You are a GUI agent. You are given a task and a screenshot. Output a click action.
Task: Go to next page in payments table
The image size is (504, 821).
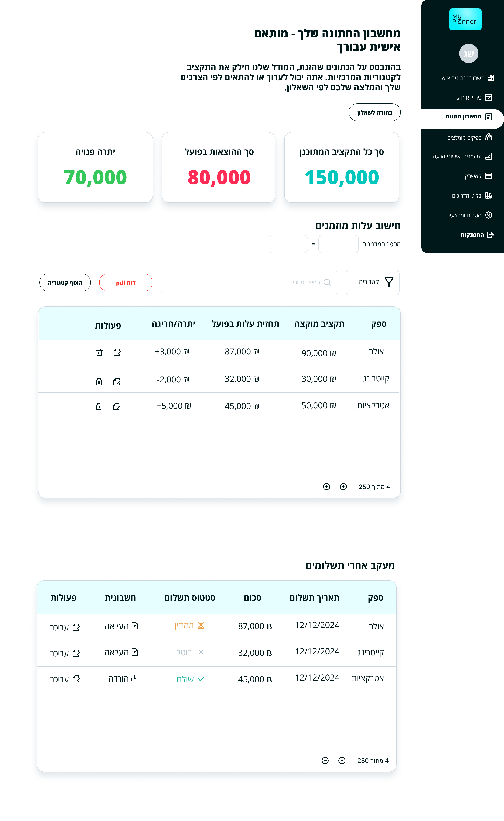[325, 761]
